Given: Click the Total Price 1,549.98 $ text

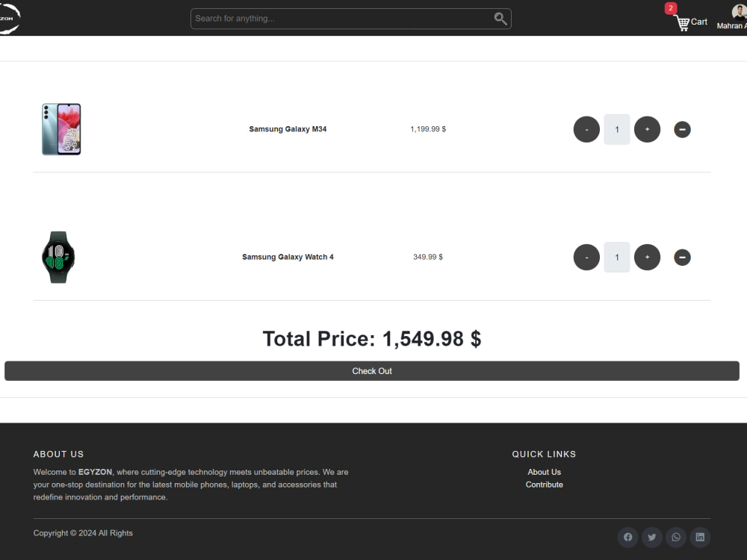Looking at the screenshot, I should (372, 339).
